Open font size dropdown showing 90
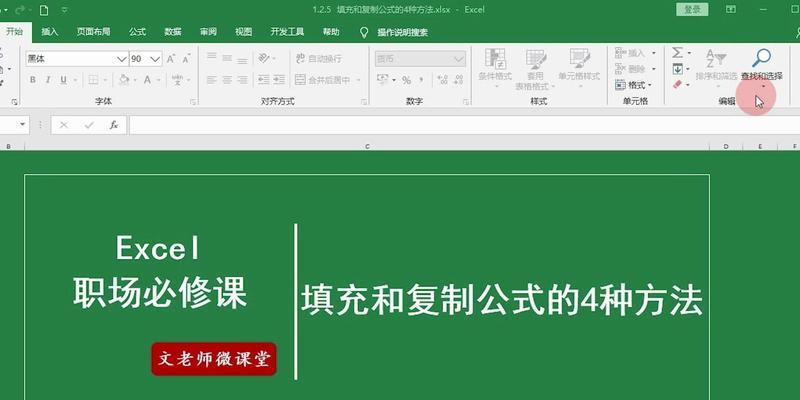800x400 pixels. 156,59
